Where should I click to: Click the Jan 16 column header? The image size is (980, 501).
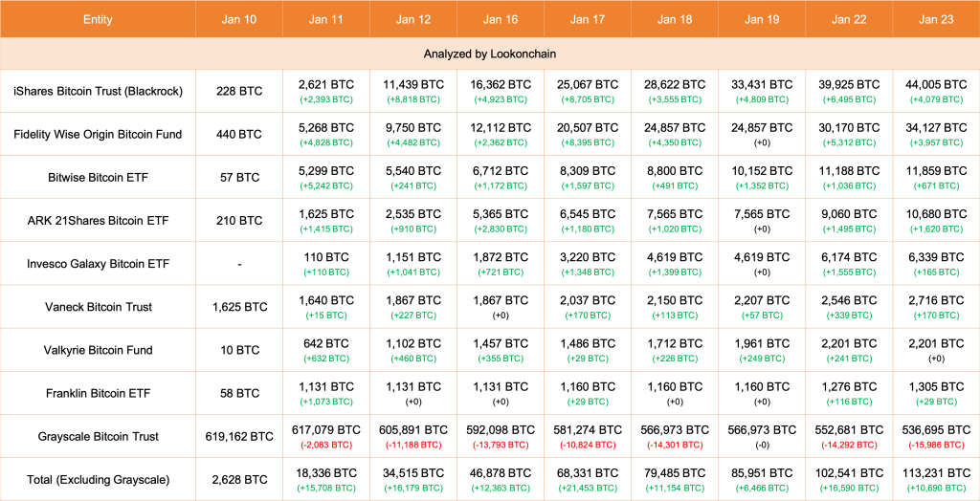[x=500, y=19]
